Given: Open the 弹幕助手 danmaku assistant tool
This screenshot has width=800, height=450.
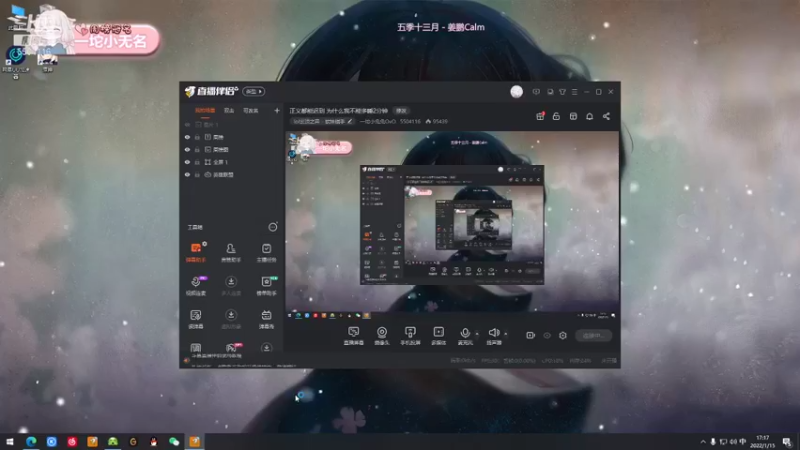Looking at the screenshot, I should click(x=195, y=252).
